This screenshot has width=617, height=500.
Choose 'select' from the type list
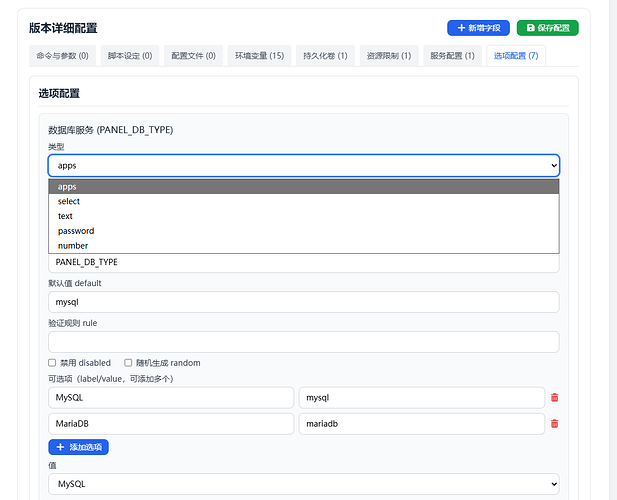(x=69, y=201)
